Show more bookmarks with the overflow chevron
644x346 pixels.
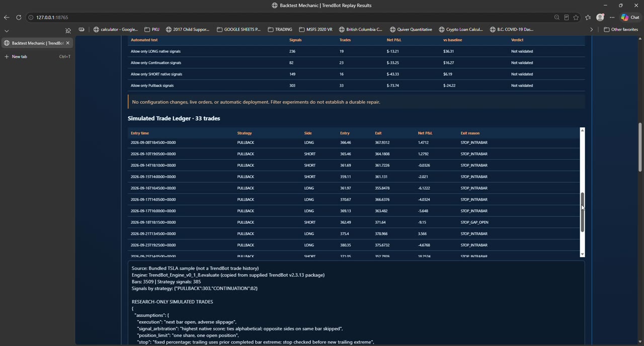(x=592, y=29)
